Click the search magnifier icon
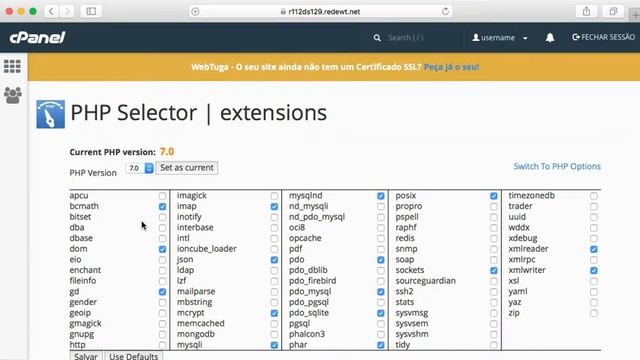Viewport: 640px width, 360px height. [377, 38]
